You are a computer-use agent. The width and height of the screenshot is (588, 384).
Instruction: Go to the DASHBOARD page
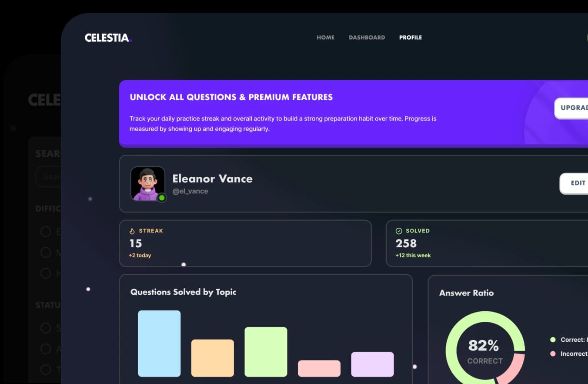pyautogui.click(x=367, y=37)
